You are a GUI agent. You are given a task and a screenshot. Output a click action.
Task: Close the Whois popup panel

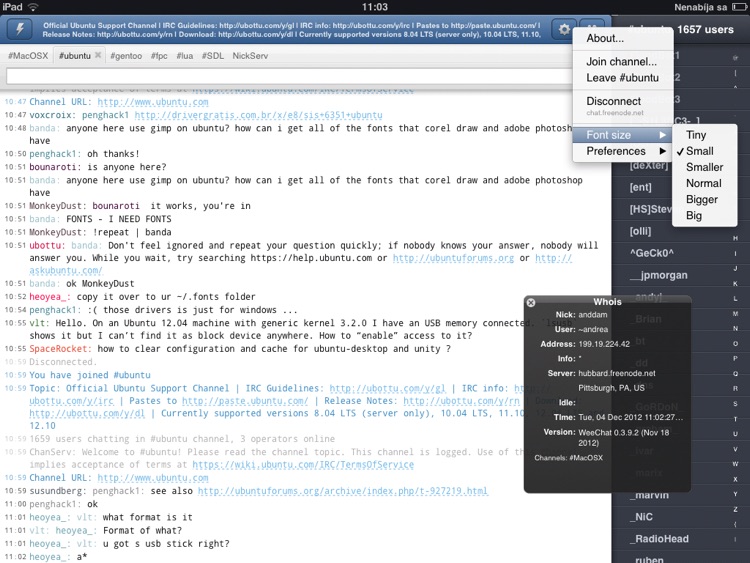[530, 302]
